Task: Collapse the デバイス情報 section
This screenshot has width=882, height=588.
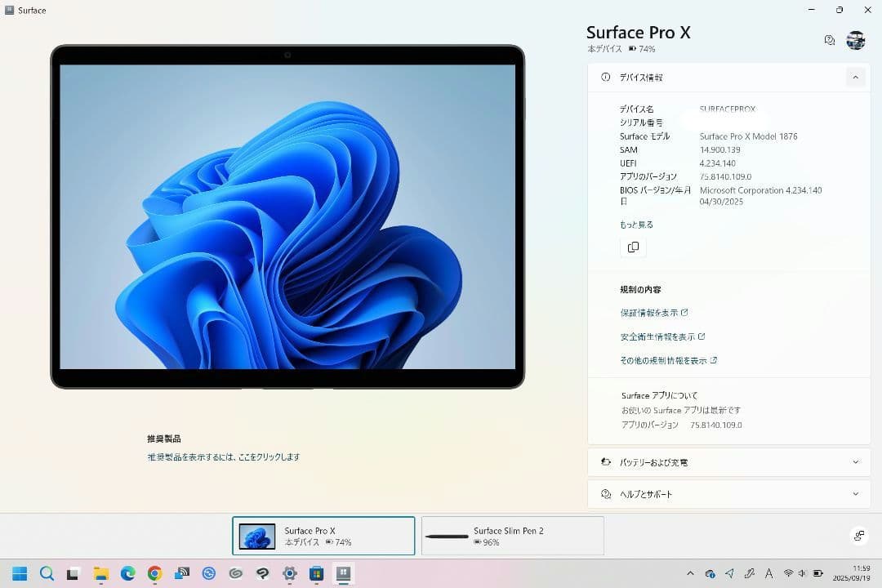Action: pos(855,77)
